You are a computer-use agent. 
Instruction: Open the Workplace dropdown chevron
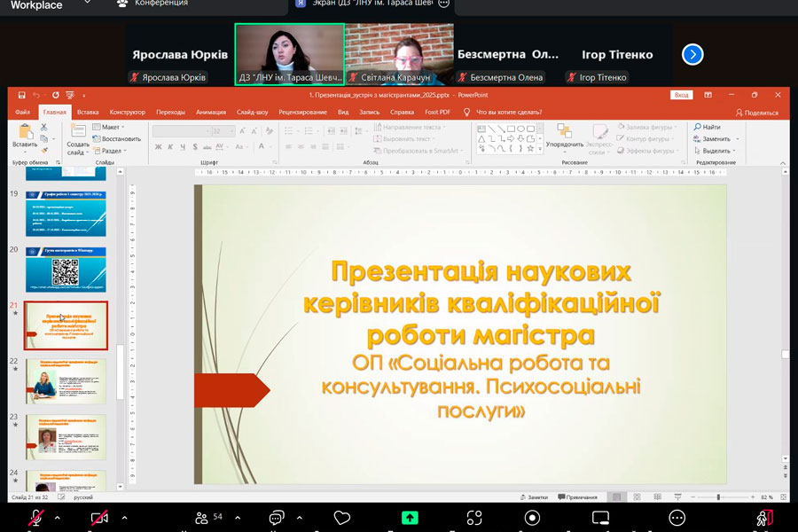coord(87,4)
